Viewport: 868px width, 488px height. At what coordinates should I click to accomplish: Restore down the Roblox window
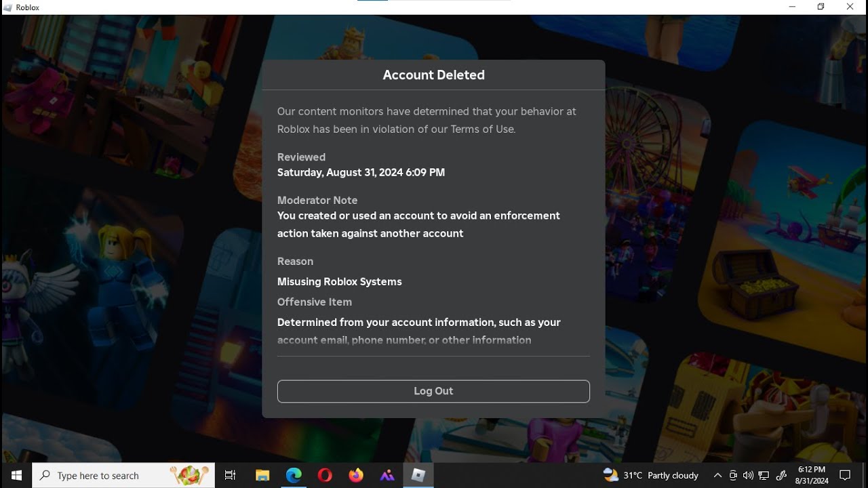click(x=821, y=7)
